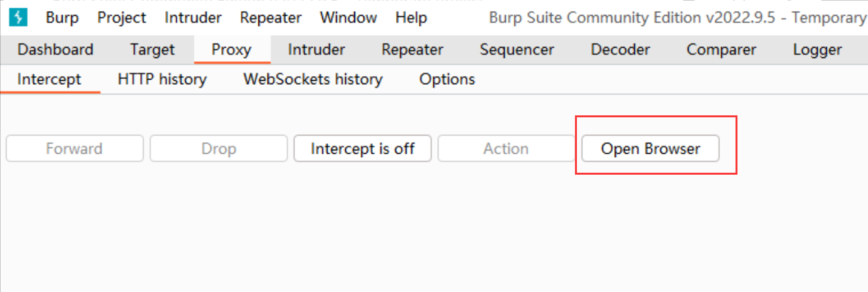This screenshot has width=868, height=292.
Task: Open the Project menu
Action: (x=122, y=18)
